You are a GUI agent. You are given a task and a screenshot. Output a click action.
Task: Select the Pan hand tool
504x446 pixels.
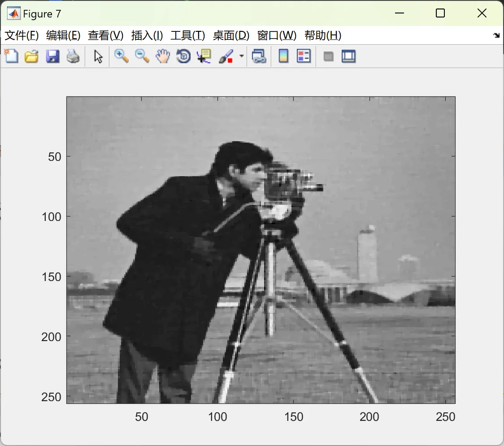(163, 56)
